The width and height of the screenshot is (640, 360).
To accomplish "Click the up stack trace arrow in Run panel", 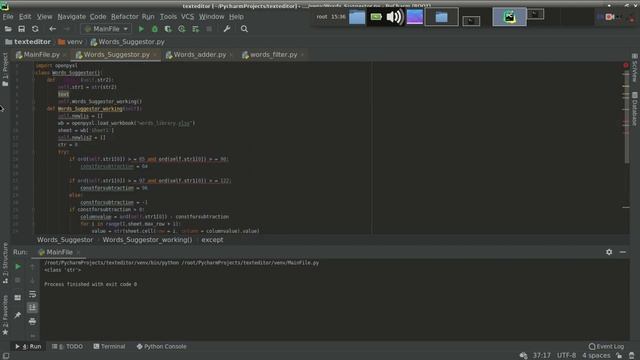I will 33,267.
